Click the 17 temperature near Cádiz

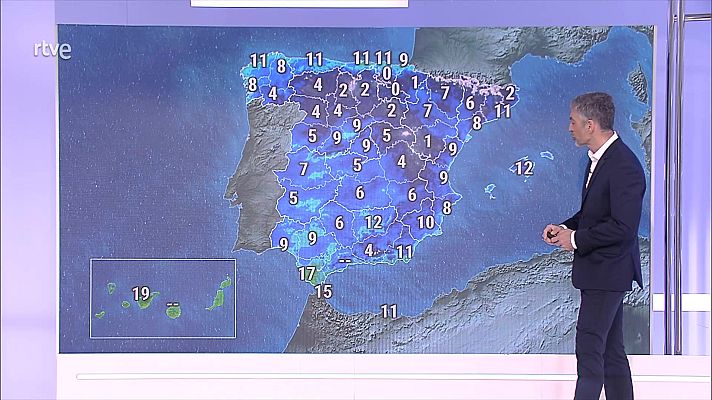tap(307, 274)
